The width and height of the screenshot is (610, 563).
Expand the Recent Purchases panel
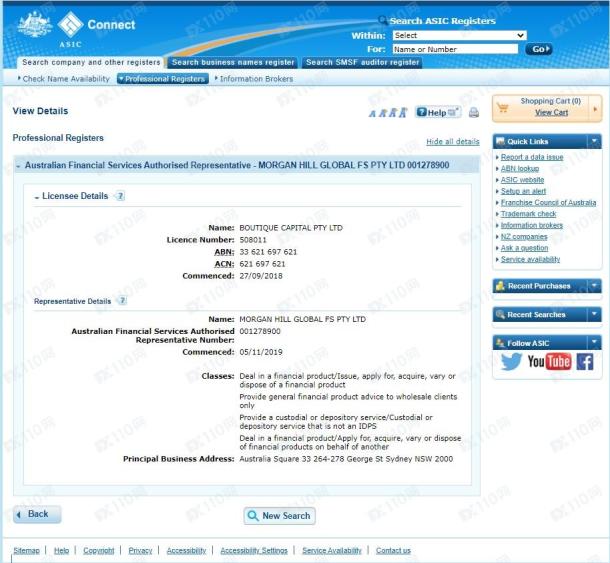[594, 286]
